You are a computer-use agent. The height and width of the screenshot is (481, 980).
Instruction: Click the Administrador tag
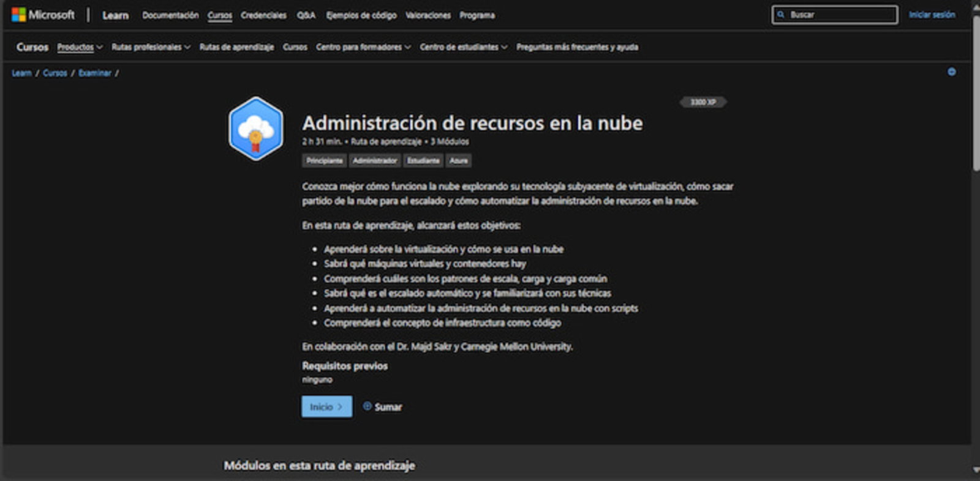tap(375, 160)
